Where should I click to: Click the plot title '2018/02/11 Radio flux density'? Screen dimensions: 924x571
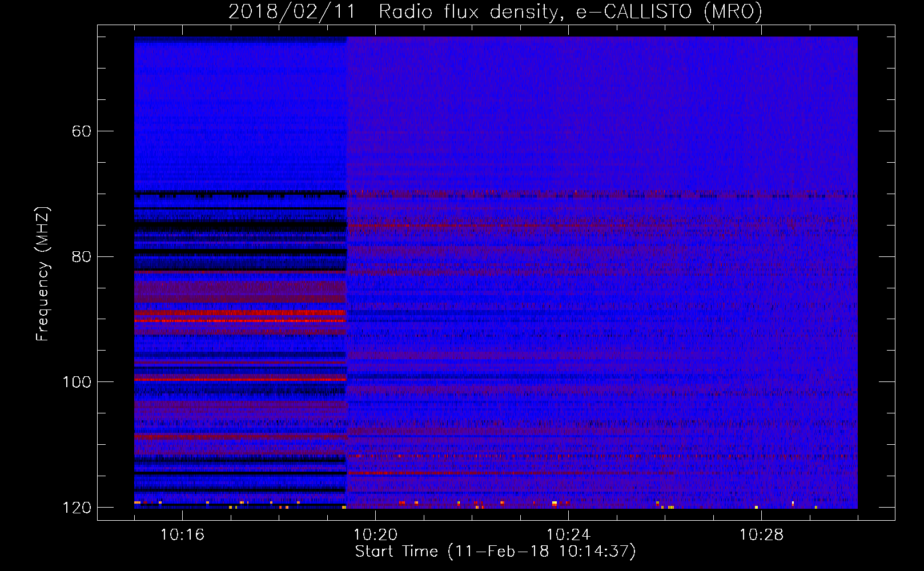pos(495,11)
